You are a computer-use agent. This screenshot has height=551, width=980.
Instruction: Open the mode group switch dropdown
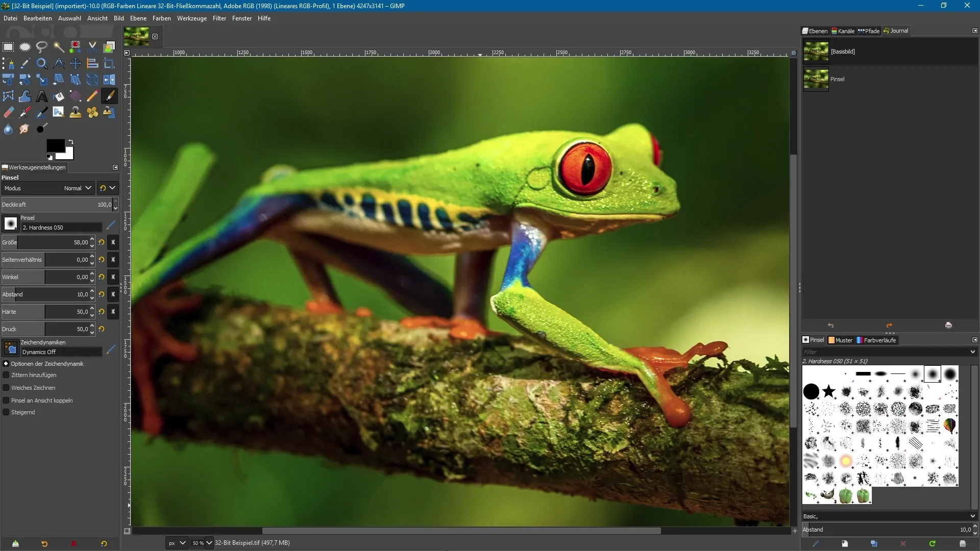(x=107, y=188)
